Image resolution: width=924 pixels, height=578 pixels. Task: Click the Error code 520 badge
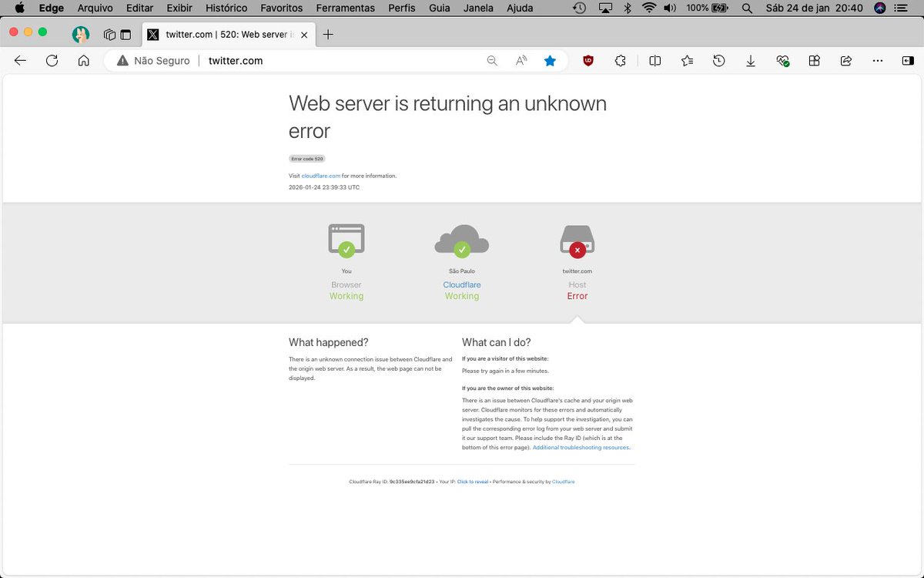click(x=307, y=159)
